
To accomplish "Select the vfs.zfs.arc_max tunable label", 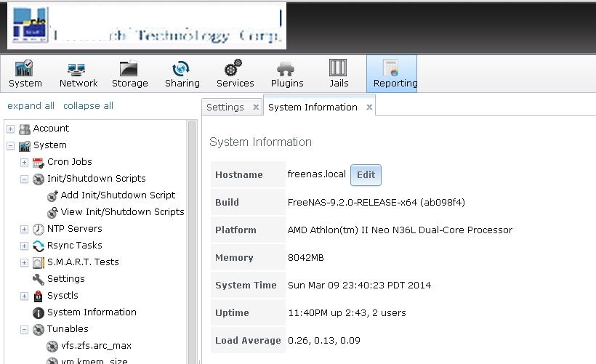I will click(96, 346).
